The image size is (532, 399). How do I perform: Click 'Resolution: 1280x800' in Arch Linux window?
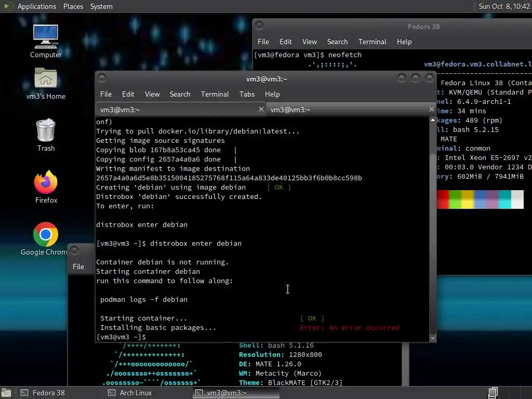[x=280, y=355]
